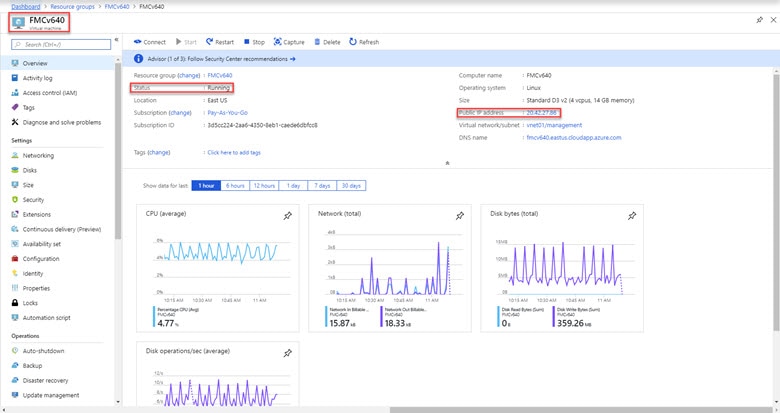
Task: Refresh the overview page
Action: coord(363,42)
